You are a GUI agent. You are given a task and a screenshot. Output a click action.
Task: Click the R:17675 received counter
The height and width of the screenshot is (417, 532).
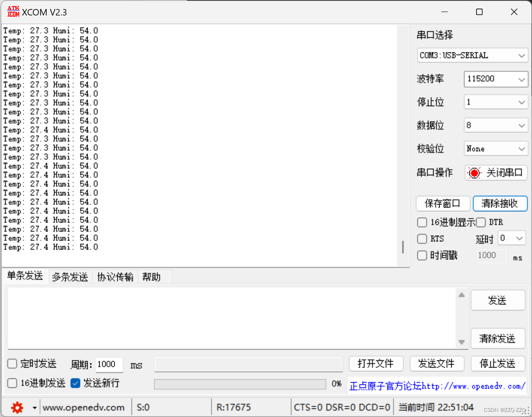click(x=234, y=408)
